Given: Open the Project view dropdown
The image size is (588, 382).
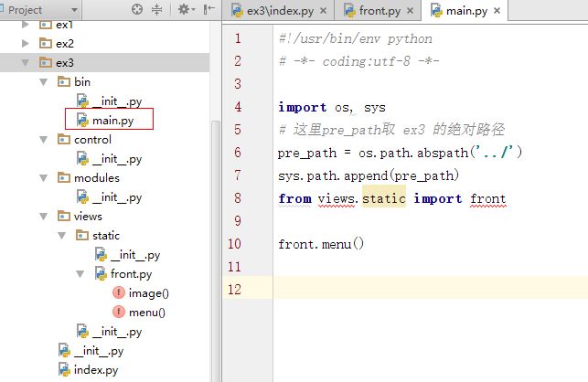Looking at the screenshot, I should pos(74,10).
